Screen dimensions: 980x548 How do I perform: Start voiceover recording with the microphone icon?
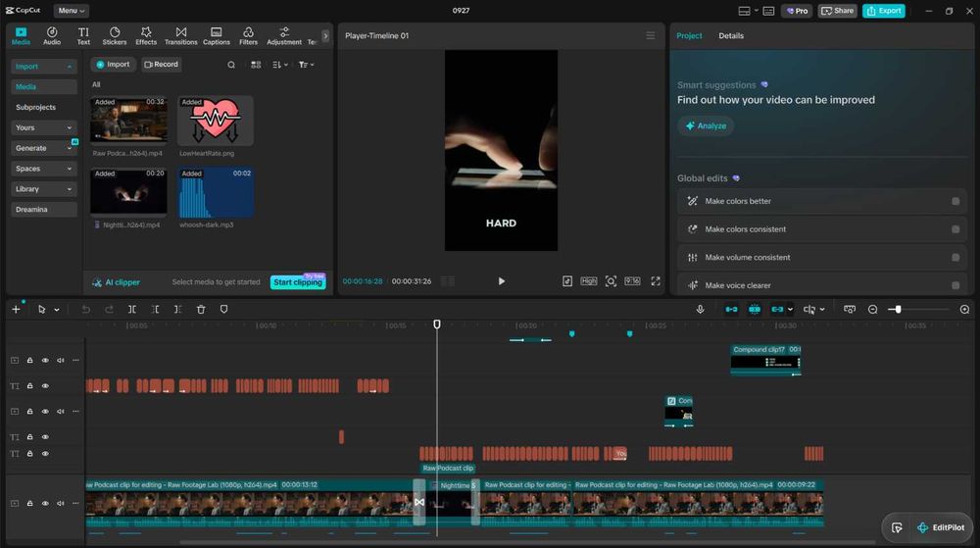[x=700, y=310]
